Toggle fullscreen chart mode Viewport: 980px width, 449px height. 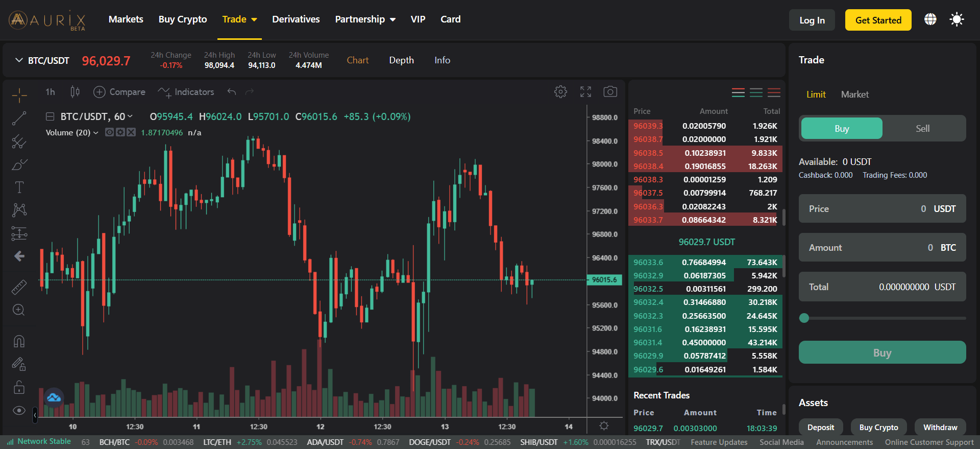click(x=585, y=92)
